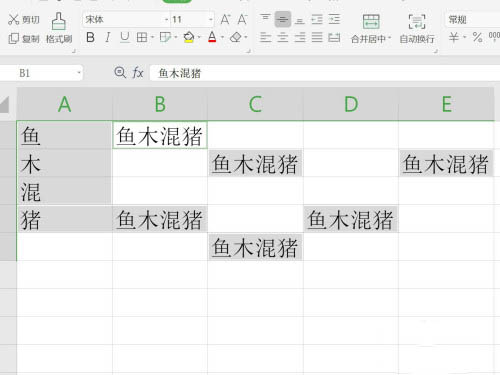Open alignment group dialog launcher corner
The image size is (500, 375).
click(x=436, y=51)
